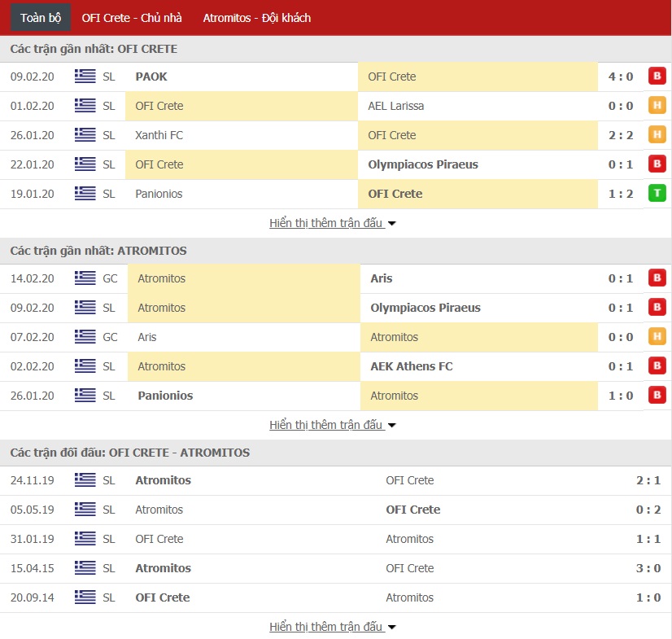Click bold OFI Crete in 20.09.14 row
The image size is (672, 639).
163,597
